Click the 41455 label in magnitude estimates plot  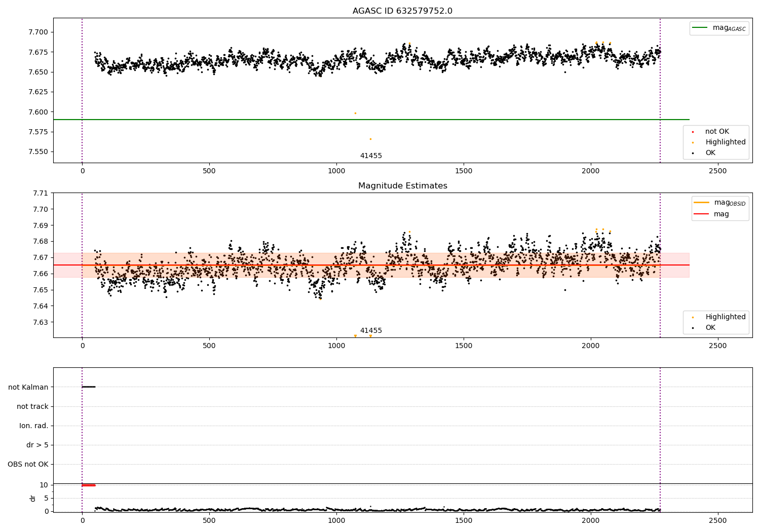click(x=371, y=331)
